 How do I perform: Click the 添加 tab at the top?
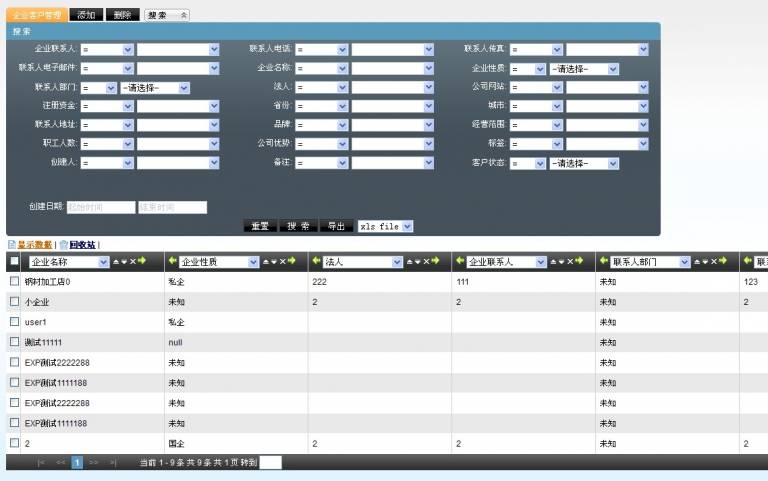click(x=87, y=15)
